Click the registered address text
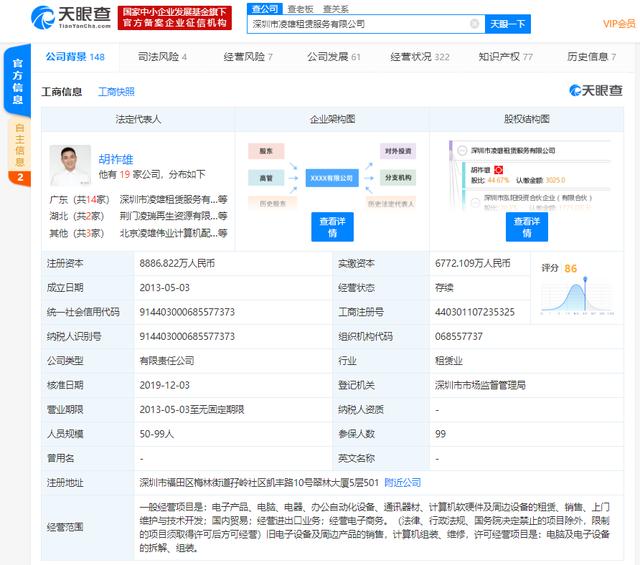 pos(259,483)
